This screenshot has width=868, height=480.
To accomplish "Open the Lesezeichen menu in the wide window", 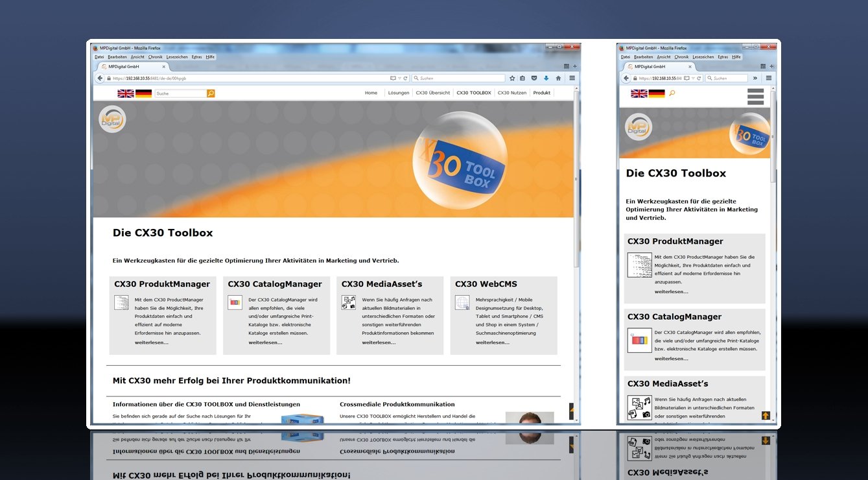I will (177, 57).
